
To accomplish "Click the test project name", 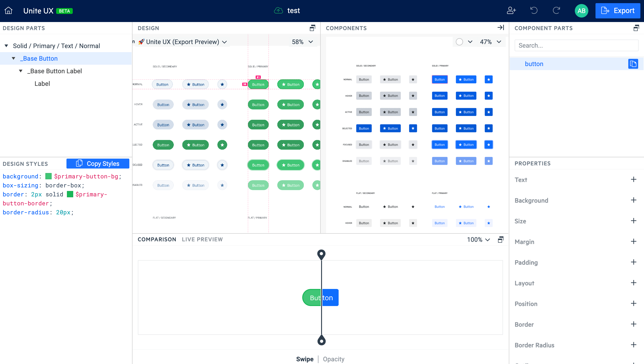I will click(293, 11).
